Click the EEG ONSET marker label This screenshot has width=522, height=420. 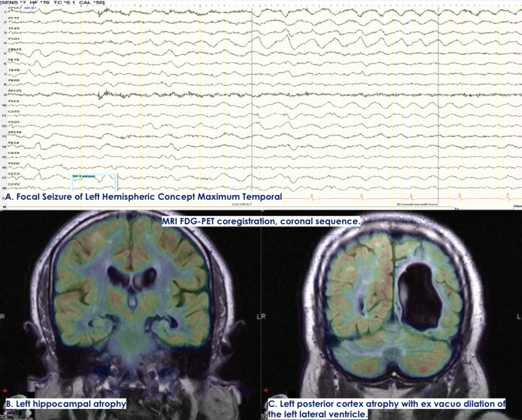pos(242,204)
